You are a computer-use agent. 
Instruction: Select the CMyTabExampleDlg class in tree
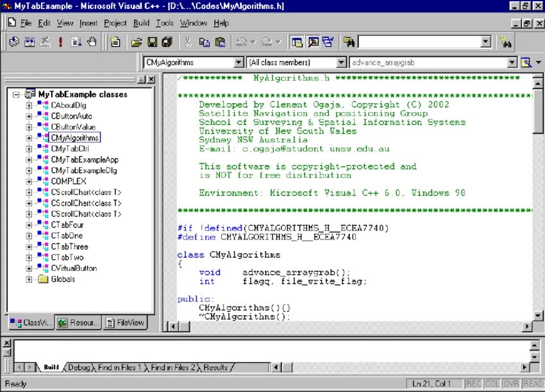click(84, 170)
